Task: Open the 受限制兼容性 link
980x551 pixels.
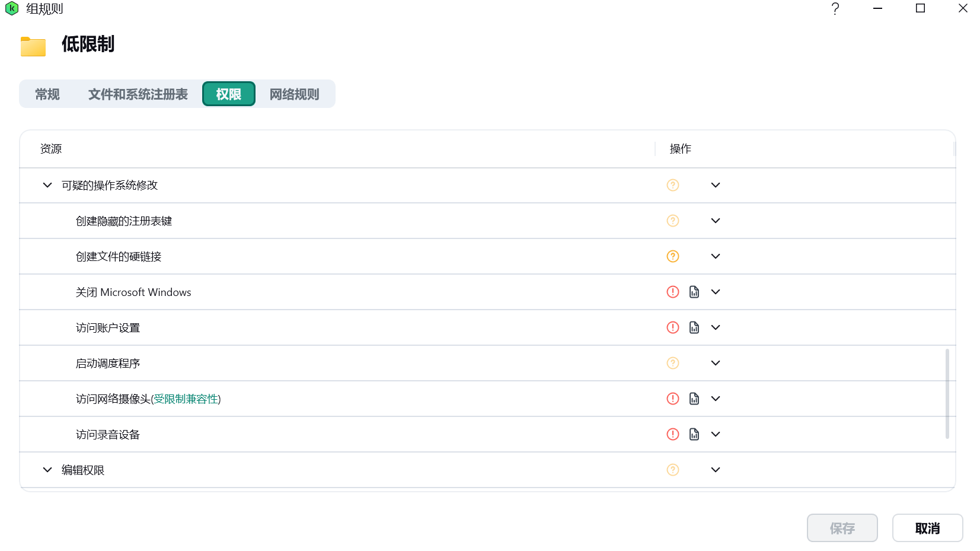Action: pos(186,399)
